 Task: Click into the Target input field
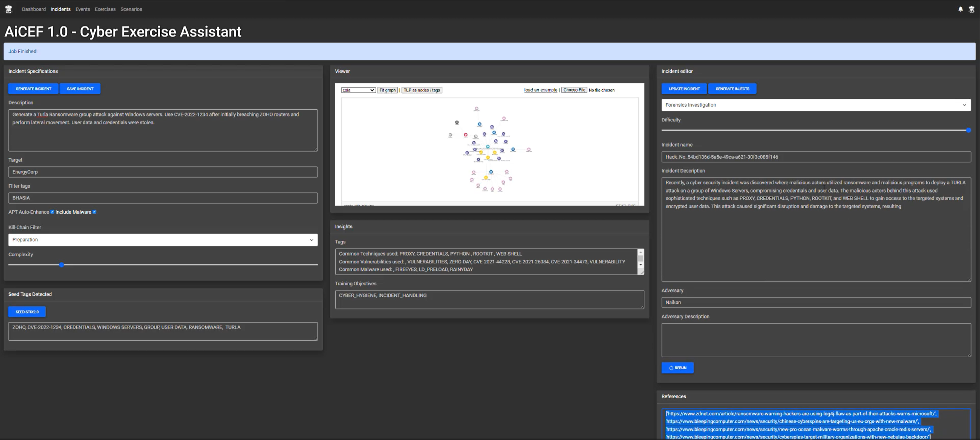point(163,172)
